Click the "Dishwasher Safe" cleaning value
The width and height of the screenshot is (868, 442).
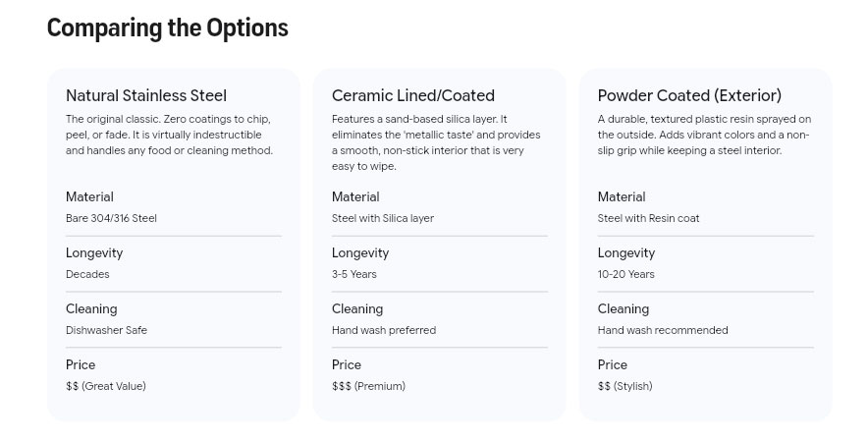point(106,330)
